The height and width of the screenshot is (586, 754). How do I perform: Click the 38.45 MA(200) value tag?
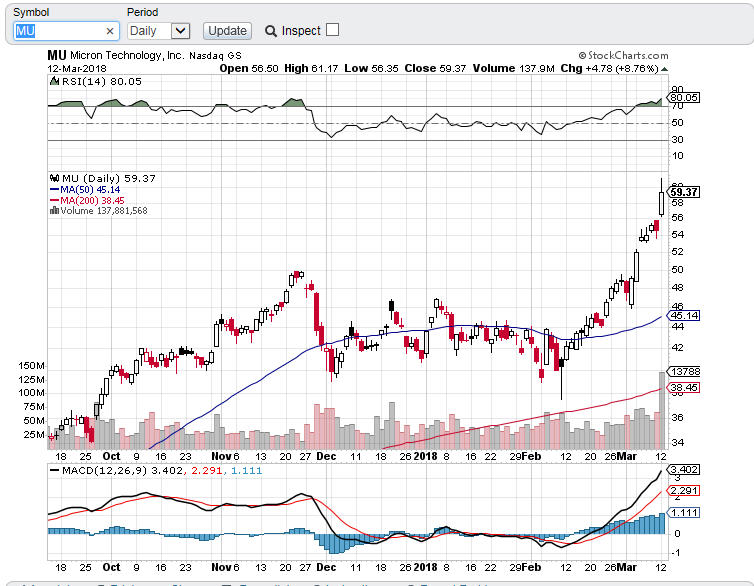pyautogui.click(x=683, y=387)
